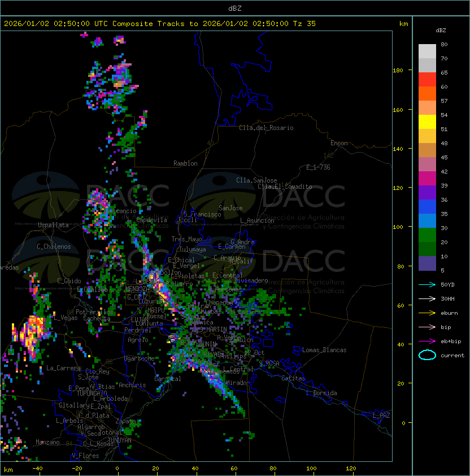Click the Clla.del_Rosario label
Image resolution: width=470 pixels, height=476 pixels.
(266, 128)
